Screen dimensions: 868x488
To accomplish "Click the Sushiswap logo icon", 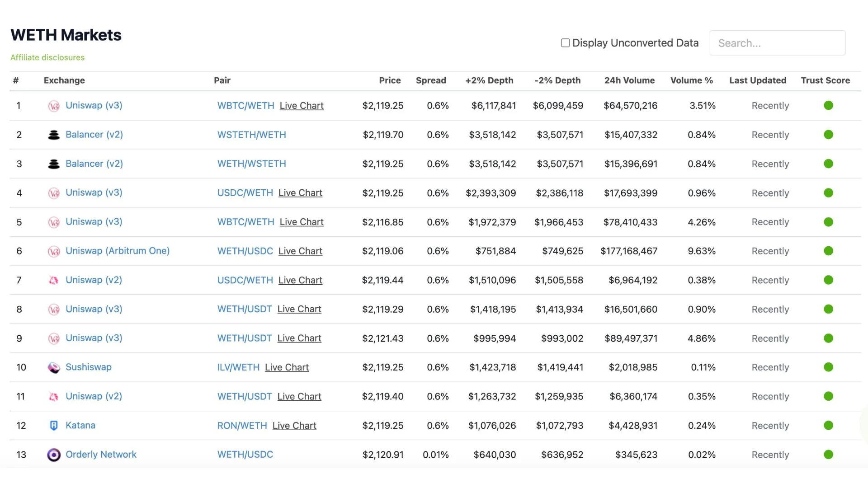I will point(54,367).
